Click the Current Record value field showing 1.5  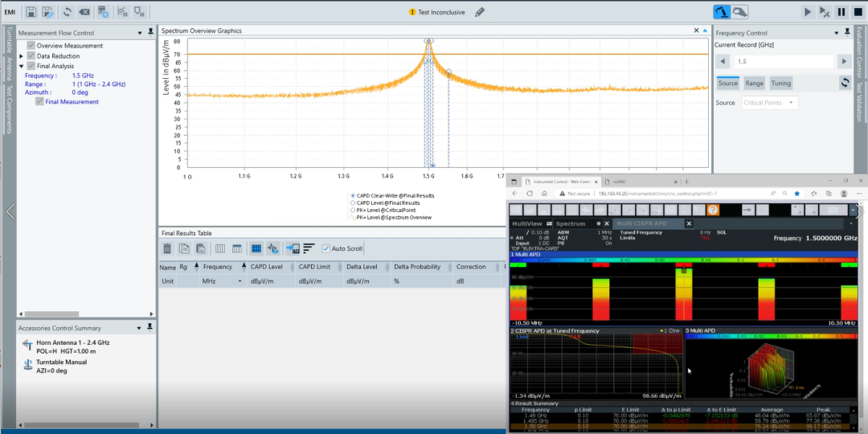click(x=783, y=61)
